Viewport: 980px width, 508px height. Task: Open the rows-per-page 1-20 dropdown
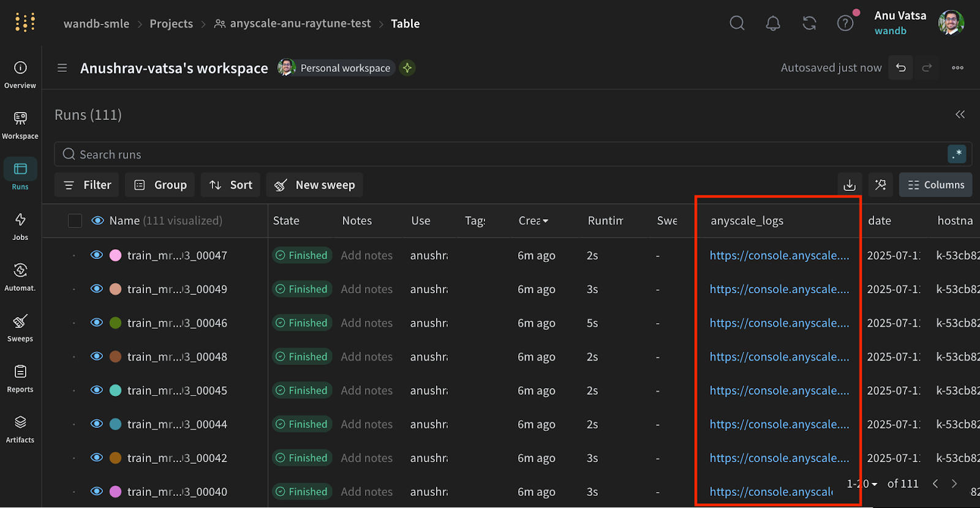coord(862,484)
